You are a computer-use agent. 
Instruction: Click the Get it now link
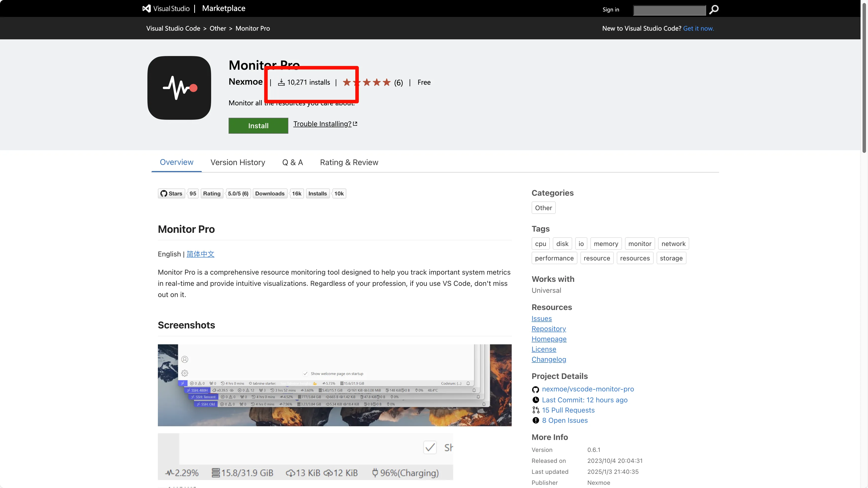[x=698, y=28]
